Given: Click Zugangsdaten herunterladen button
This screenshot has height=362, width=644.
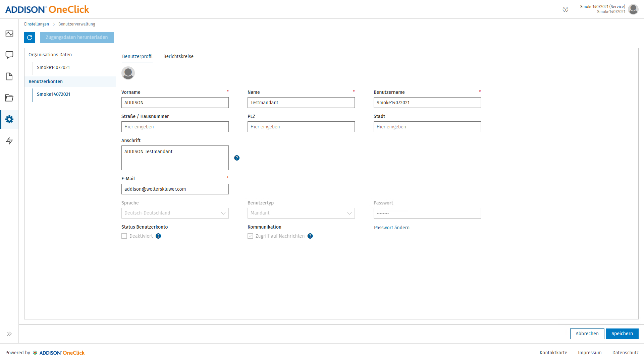Looking at the screenshot, I should tap(77, 38).
